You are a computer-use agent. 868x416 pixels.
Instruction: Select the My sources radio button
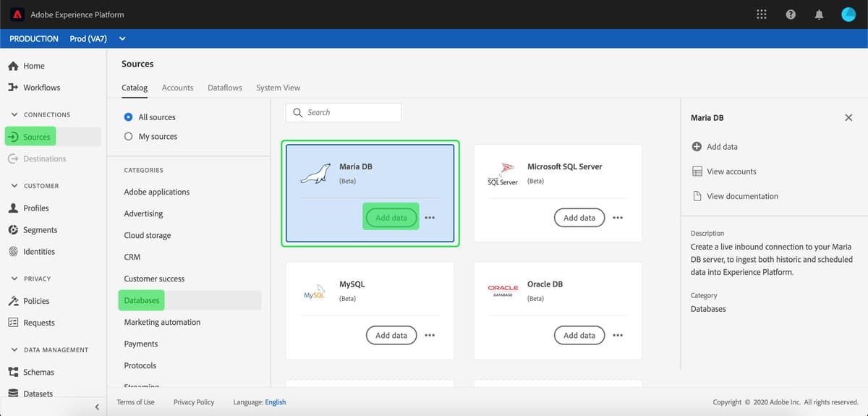point(129,137)
